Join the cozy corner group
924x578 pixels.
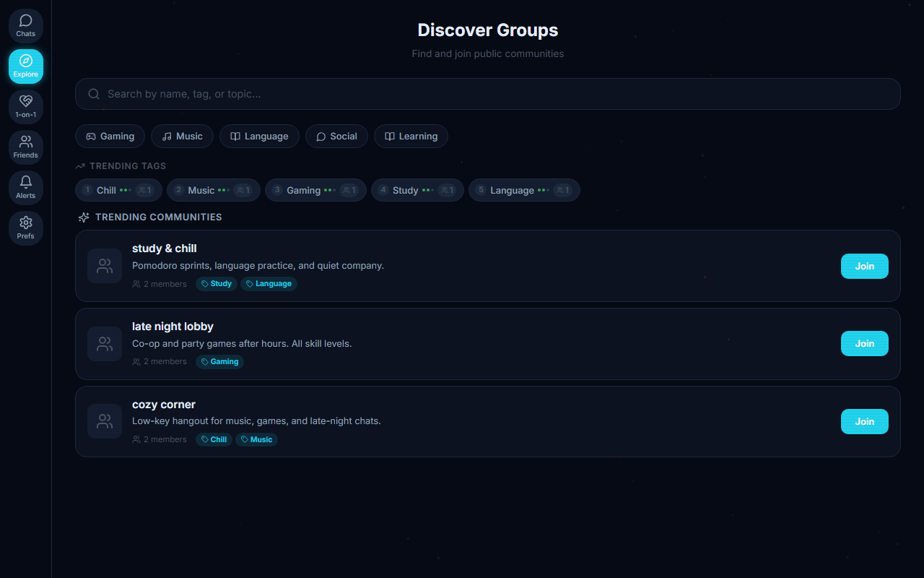point(865,421)
